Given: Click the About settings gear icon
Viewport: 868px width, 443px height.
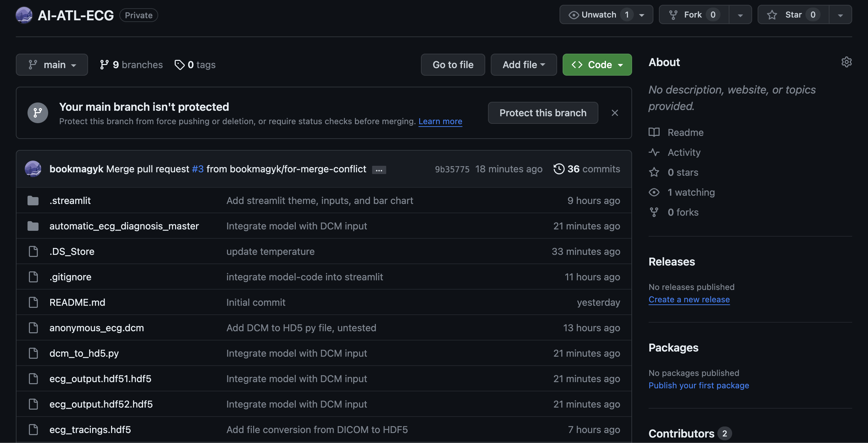Looking at the screenshot, I should pyautogui.click(x=846, y=62).
